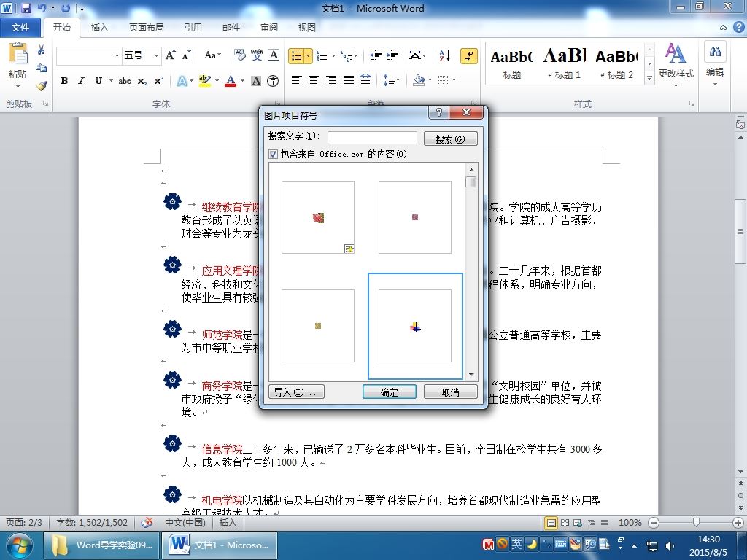Screen dimensions: 747x560
Task: Click the Decrease Indent icon
Action: 376,56
